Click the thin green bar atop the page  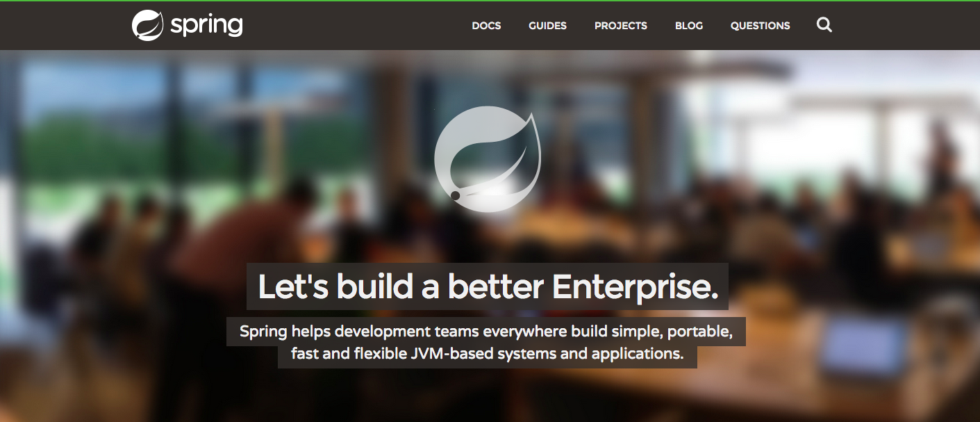[490, 1]
